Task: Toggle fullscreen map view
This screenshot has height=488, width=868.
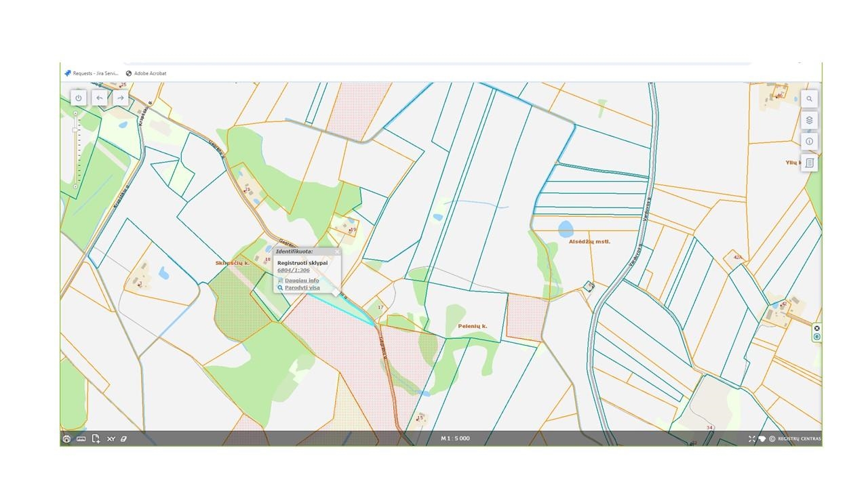Action: 751,439
